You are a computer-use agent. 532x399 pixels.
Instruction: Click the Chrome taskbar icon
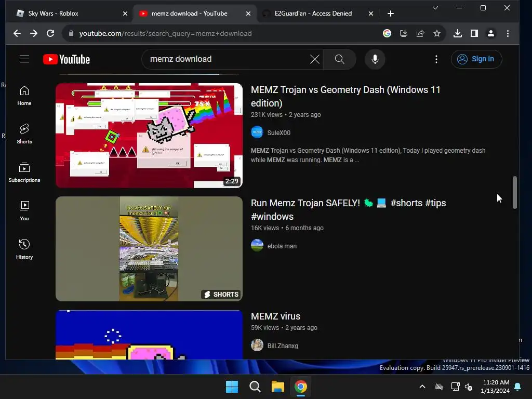click(x=301, y=387)
